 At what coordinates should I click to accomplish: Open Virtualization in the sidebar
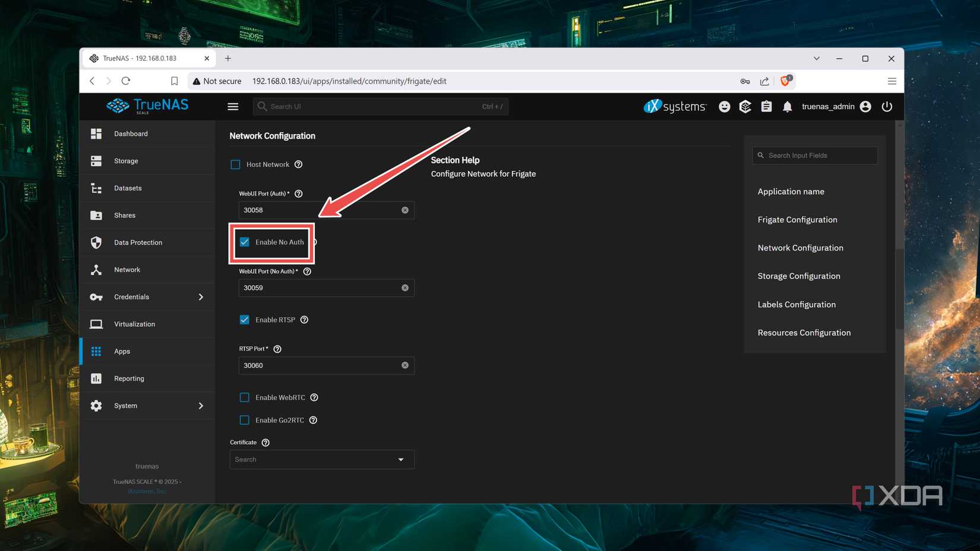coord(147,324)
